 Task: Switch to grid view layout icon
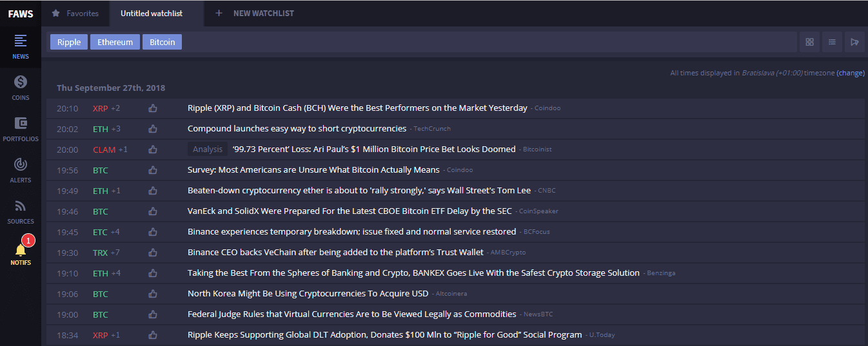click(809, 42)
